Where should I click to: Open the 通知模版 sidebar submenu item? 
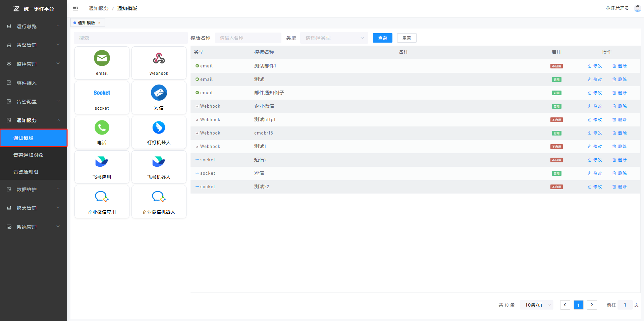(34, 138)
